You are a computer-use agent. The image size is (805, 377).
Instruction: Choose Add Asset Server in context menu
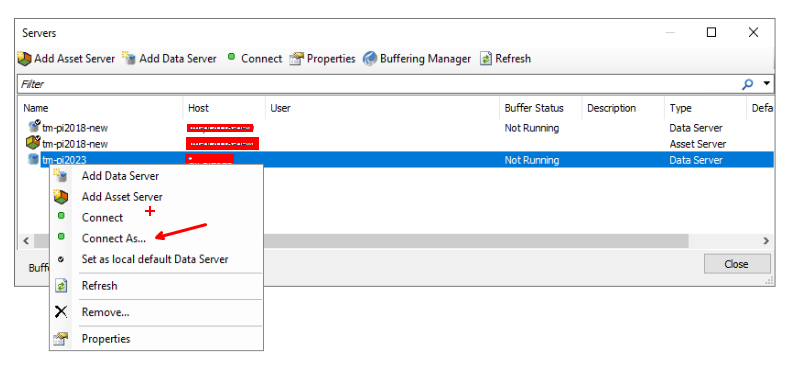tap(156, 197)
